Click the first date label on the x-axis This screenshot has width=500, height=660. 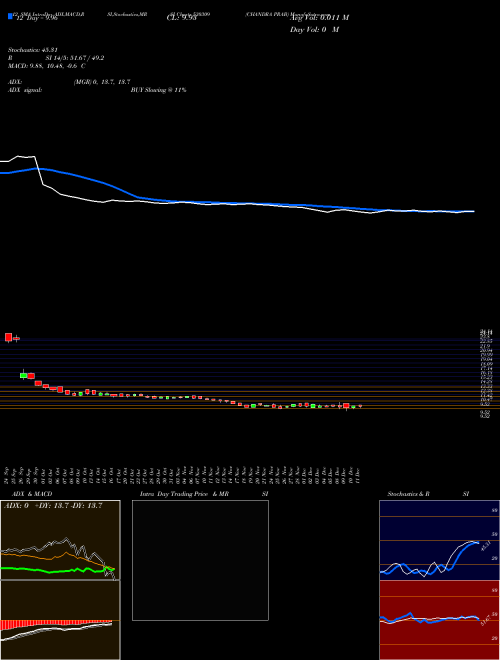[7, 475]
